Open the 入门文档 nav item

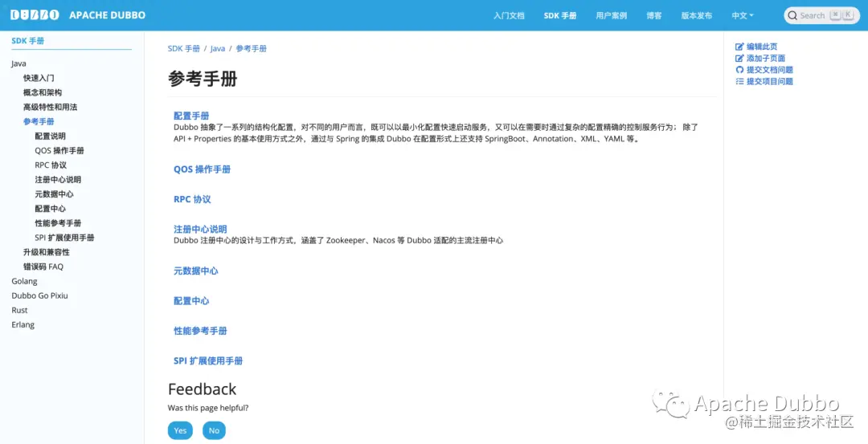pos(509,15)
